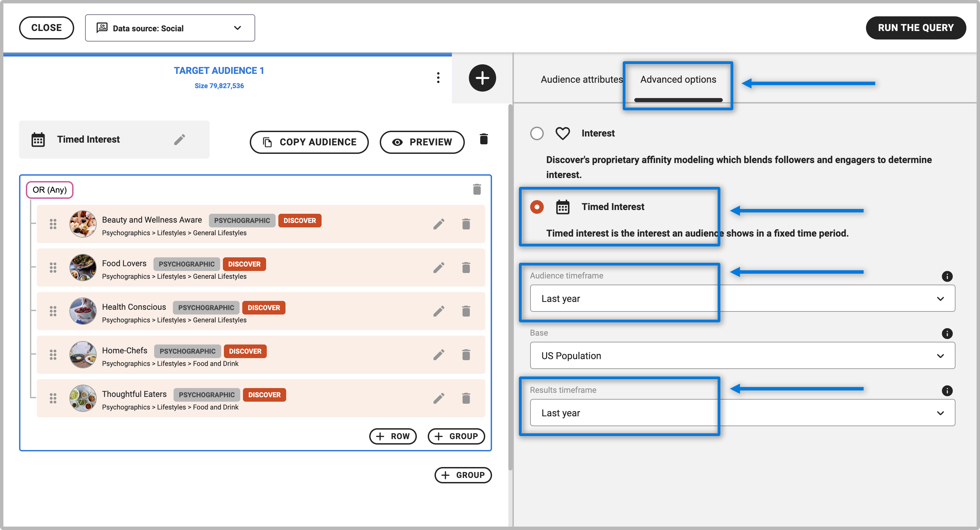Image resolution: width=980 pixels, height=530 pixels.
Task: Delete audience with the top trash icon
Action: (x=484, y=139)
